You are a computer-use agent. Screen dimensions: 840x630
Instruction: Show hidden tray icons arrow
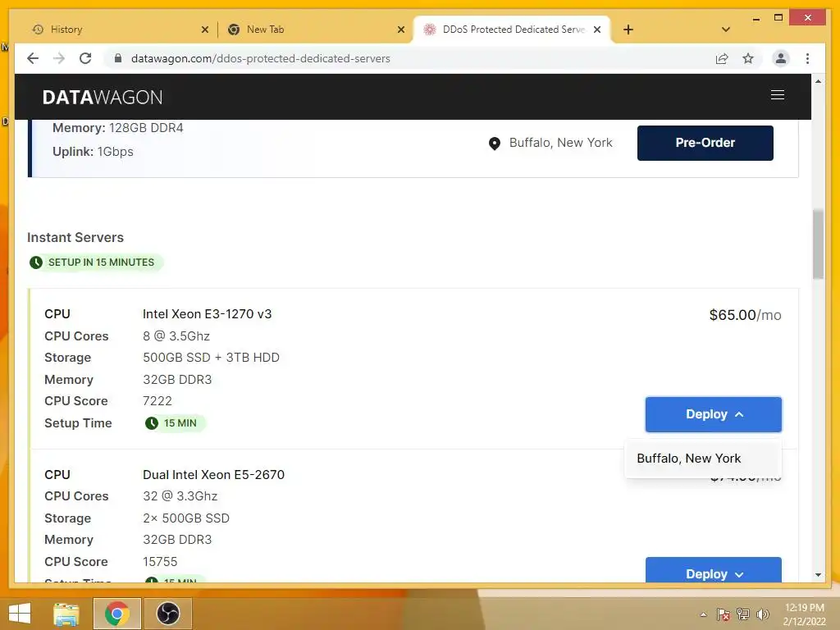[x=703, y=615]
